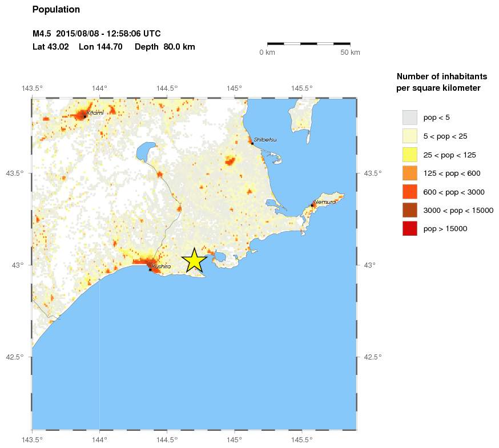Click the M4.5 event date line
This screenshot has height=448, width=499.
coord(96,34)
